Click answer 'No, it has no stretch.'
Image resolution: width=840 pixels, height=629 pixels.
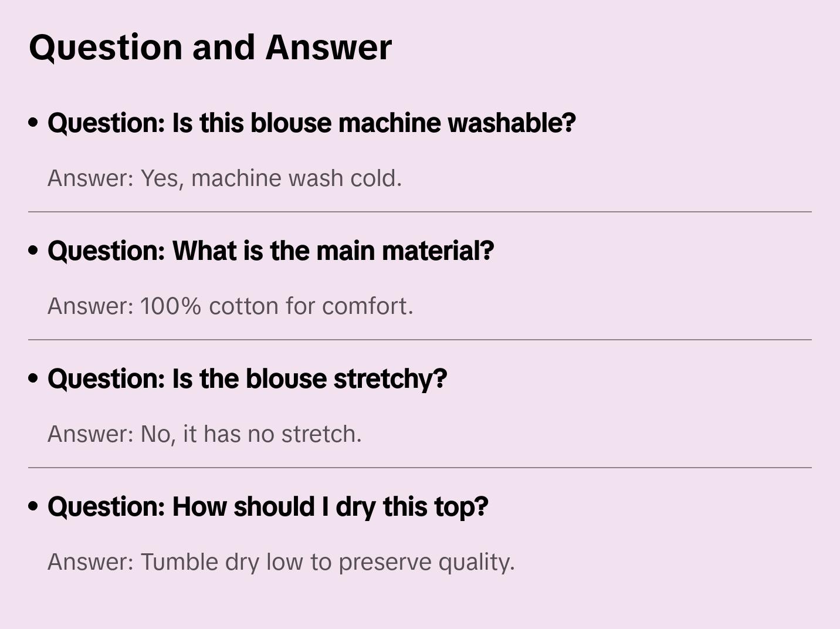(205, 434)
